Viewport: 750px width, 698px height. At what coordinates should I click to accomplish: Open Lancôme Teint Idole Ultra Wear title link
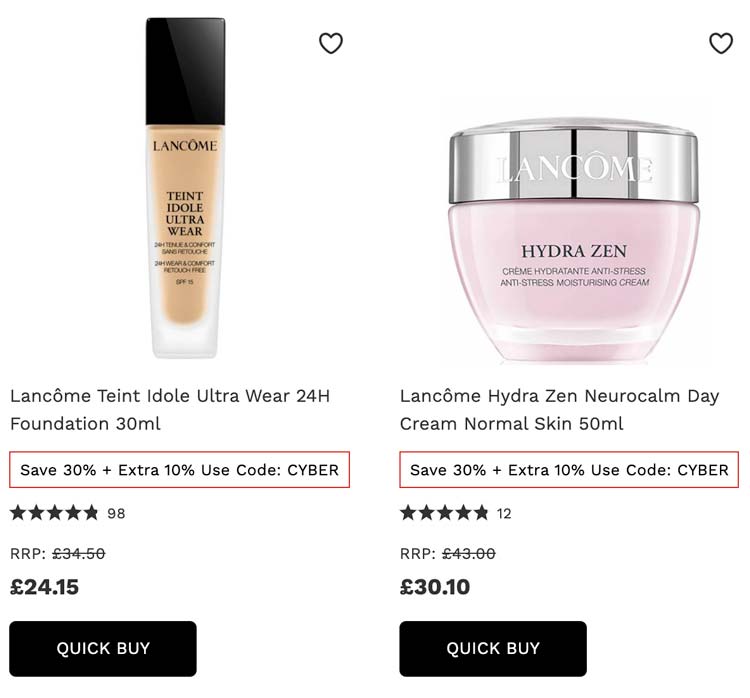[x=170, y=410]
